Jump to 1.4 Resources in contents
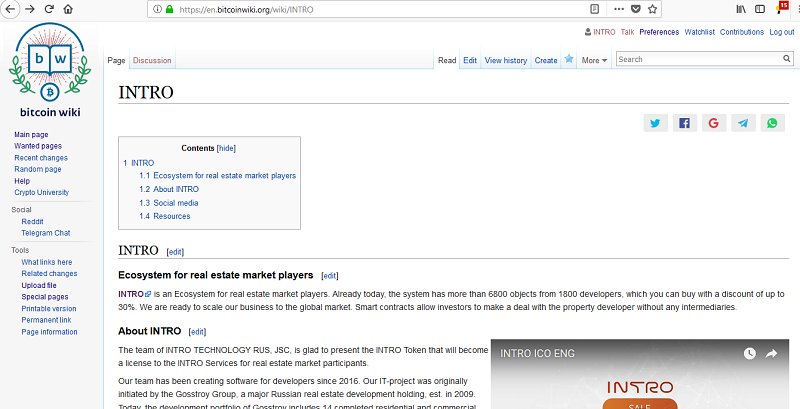Image resolution: width=800 pixels, height=409 pixels. [x=165, y=216]
